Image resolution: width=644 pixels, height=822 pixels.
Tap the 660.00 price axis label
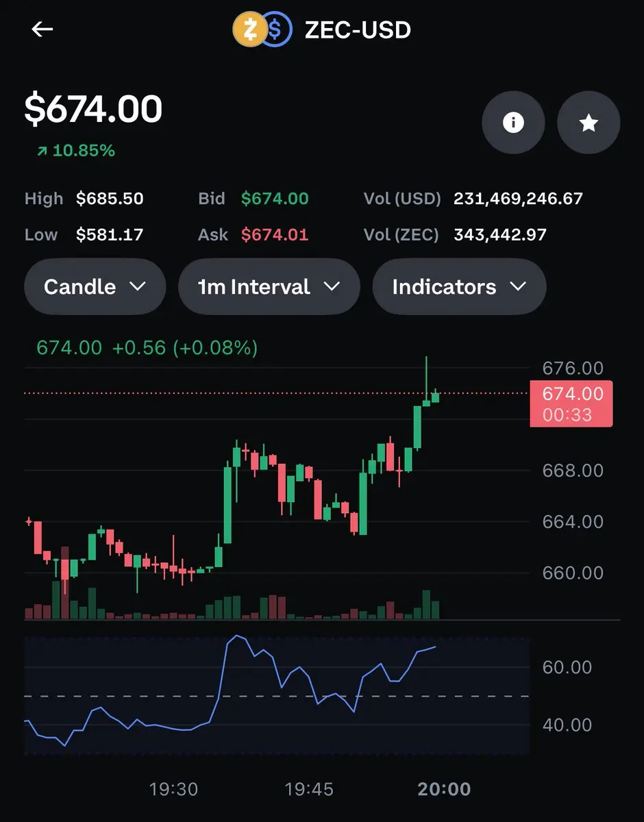573,573
